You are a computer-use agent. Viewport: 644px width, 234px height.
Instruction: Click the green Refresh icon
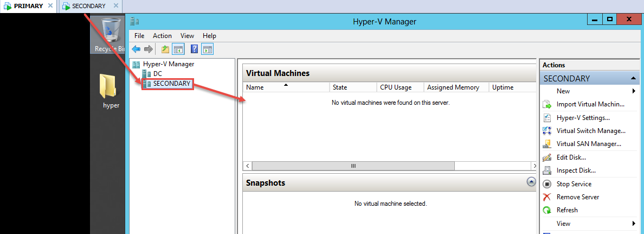tap(546, 210)
